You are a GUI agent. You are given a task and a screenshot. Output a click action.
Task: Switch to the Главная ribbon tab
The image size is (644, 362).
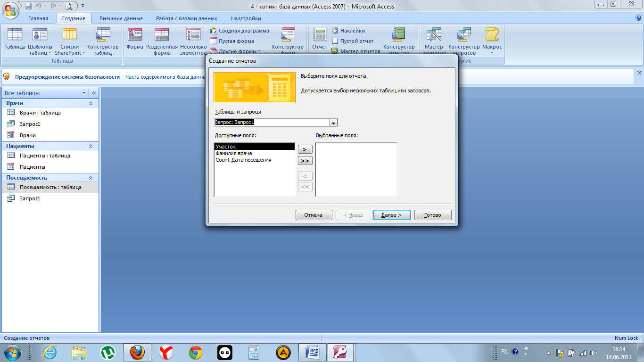38,19
